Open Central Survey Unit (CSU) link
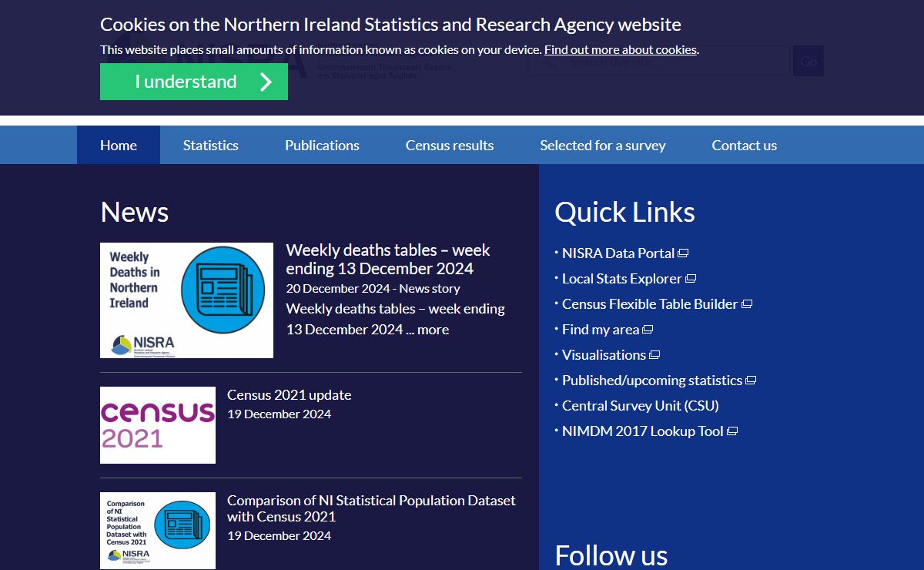Viewport: 924px width, 570px height. coord(641,405)
